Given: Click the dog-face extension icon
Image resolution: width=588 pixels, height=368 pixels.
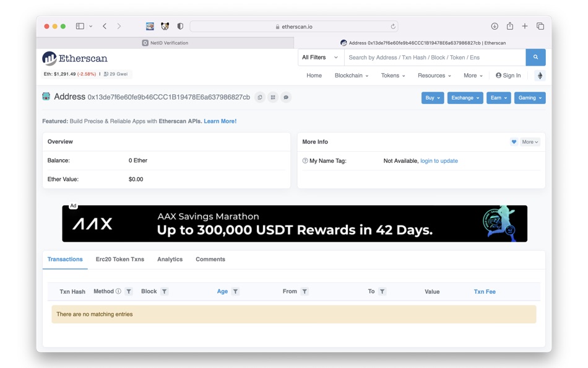Looking at the screenshot, I should pyautogui.click(x=165, y=26).
